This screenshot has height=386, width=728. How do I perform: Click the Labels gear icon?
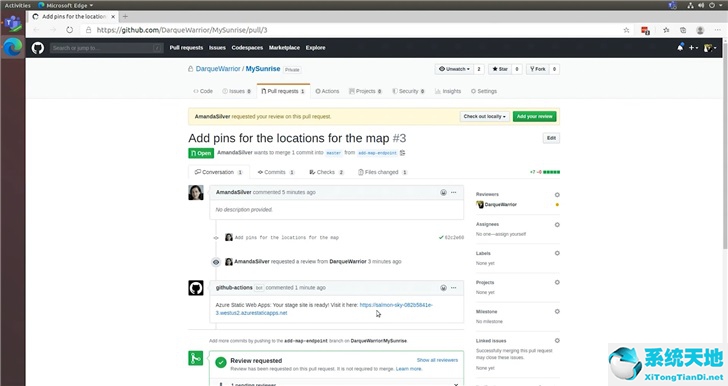pyautogui.click(x=557, y=254)
